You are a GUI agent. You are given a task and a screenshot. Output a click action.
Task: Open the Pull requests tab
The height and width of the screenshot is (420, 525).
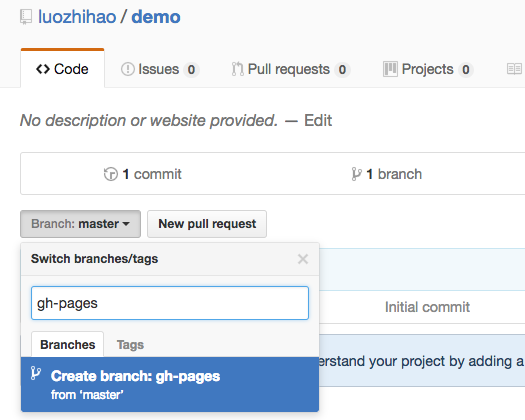point(291,69)
